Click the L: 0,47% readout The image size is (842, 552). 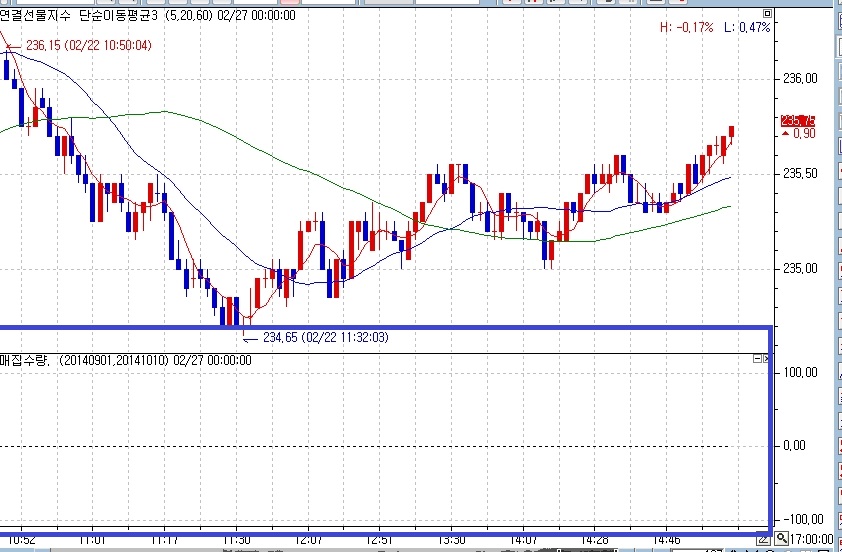point(748,27)
